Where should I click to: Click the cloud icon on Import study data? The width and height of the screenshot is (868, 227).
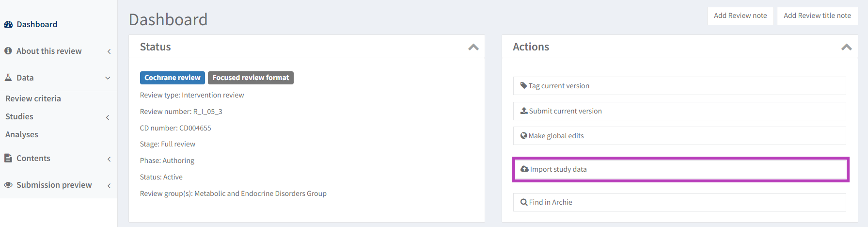point(524,169)
